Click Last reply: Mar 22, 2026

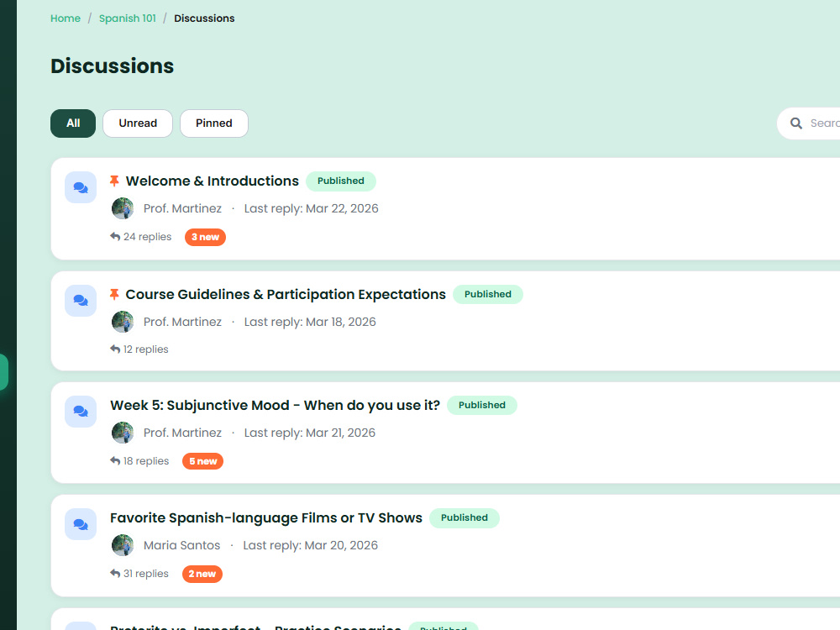tap(312, 208)
